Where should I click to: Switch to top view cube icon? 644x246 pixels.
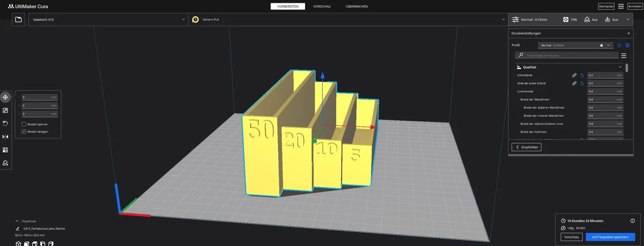[x=35, y=244]
